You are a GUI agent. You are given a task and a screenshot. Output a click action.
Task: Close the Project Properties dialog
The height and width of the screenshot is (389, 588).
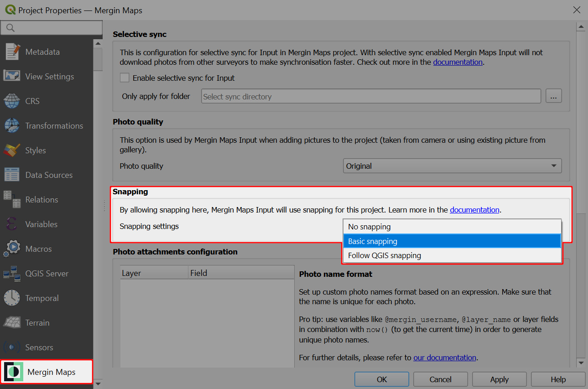pos(577,10)
